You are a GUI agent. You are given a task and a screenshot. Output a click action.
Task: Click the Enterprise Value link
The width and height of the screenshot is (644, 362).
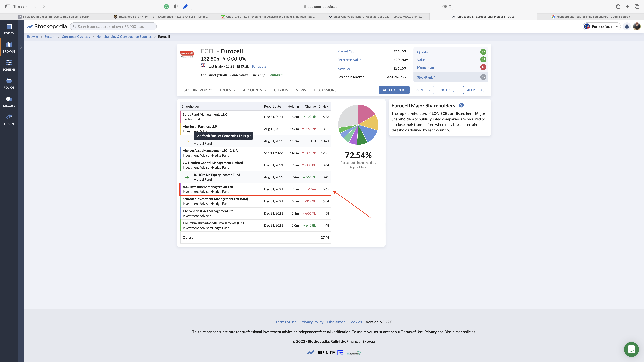click(349, 60)
